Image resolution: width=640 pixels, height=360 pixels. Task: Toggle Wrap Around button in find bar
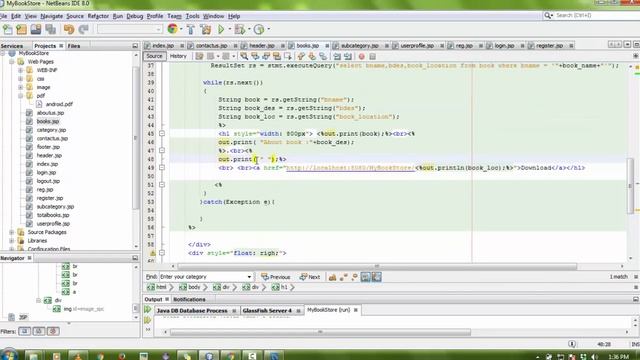click(x=376, y=277)
